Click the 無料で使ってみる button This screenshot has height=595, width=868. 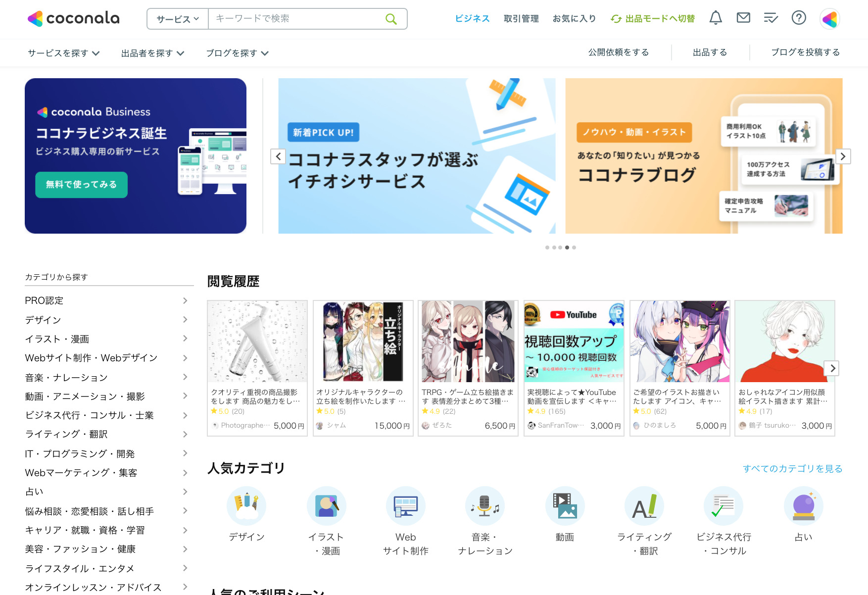pyautogui.click(x=81, y=185)
